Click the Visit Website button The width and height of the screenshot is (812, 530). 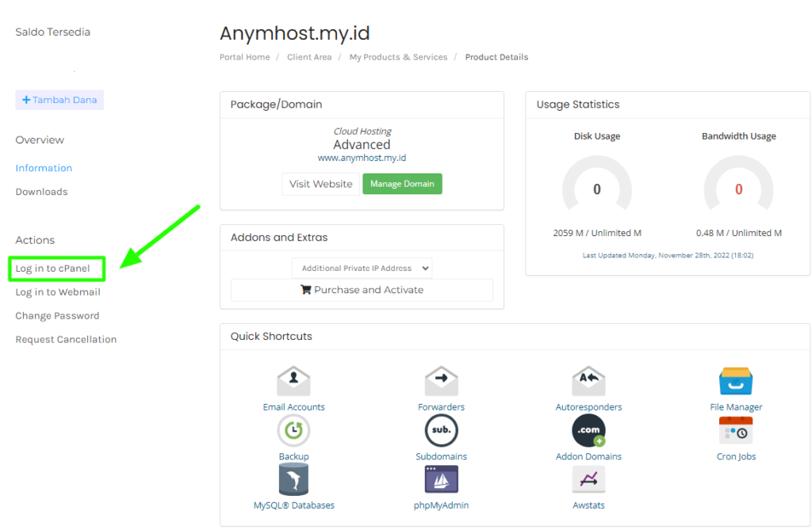point(320,184)
